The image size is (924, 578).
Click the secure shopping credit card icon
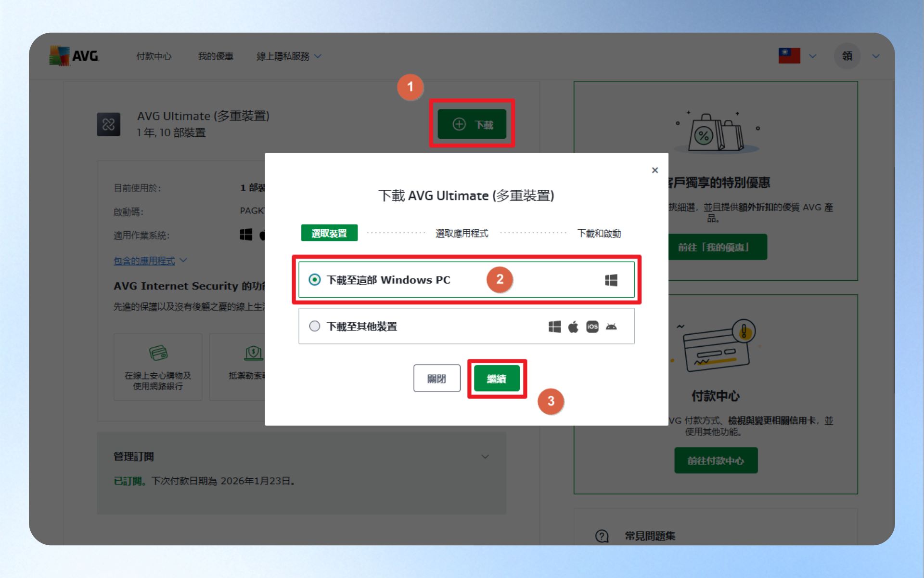[x=158, y=353]
